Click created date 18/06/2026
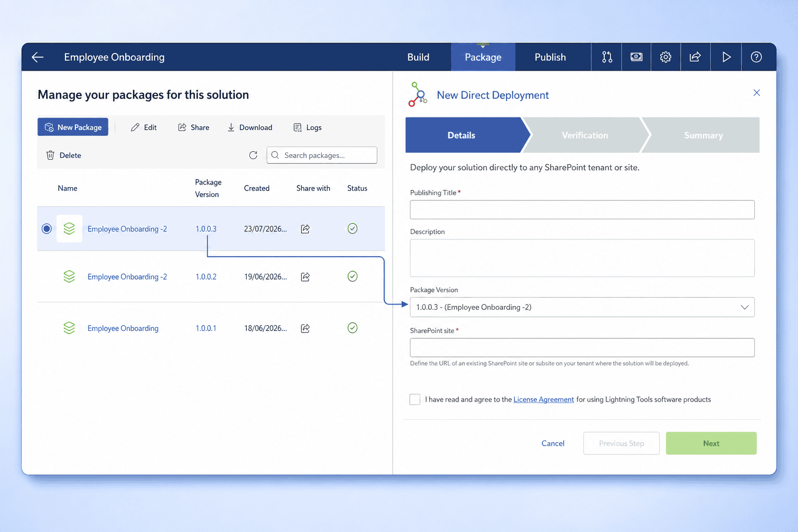The height and width of the screenshot is (532, 798). pos(265,328)
